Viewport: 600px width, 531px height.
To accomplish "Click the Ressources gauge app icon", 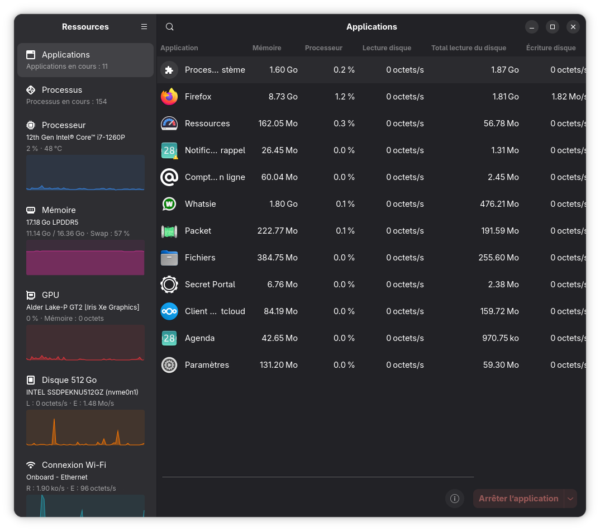I will (x=169, y=123).
